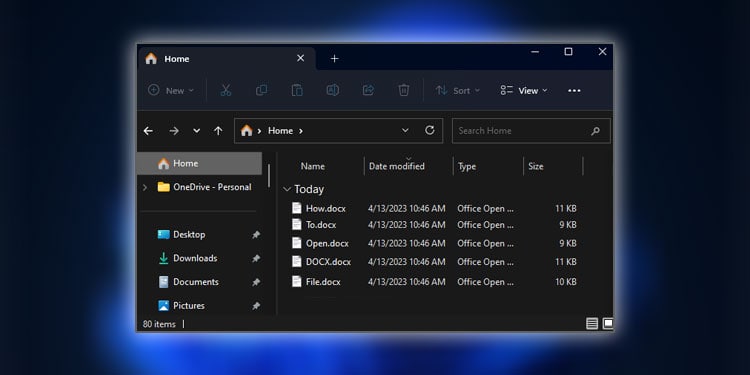This screenshot has width=750, height=375.
Task: Click the Downloads arrow icon in sidebar
Action: (x=164, y=258)
